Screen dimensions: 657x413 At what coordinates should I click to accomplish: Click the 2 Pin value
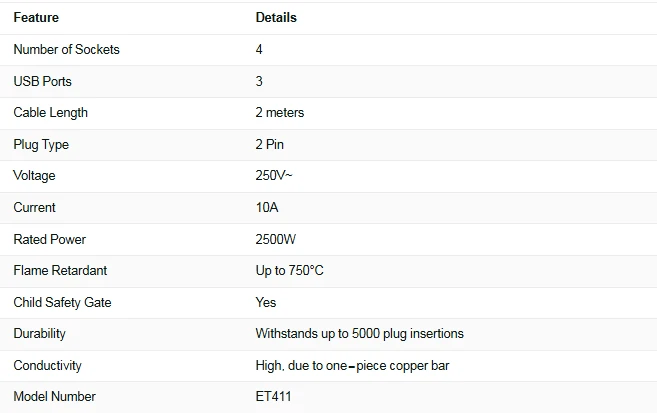(x=270, y=145)
